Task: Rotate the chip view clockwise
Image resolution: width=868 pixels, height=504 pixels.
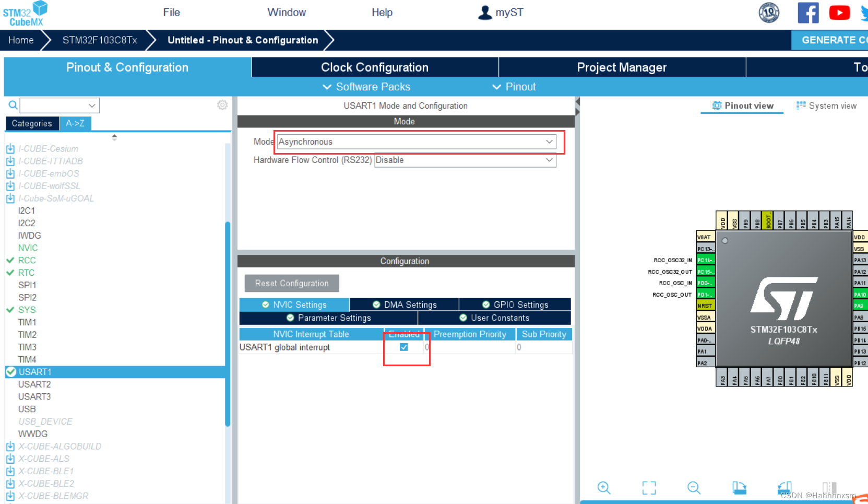Action: (739, 488)
